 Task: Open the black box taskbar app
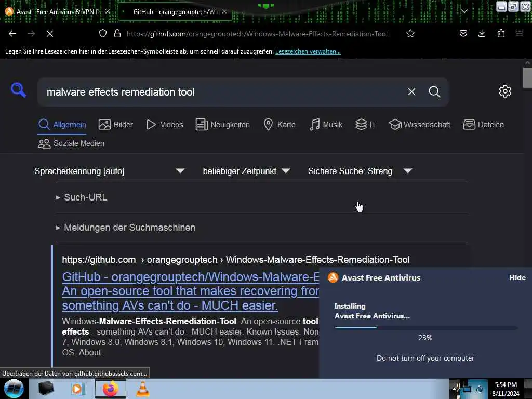pos(46,389)
